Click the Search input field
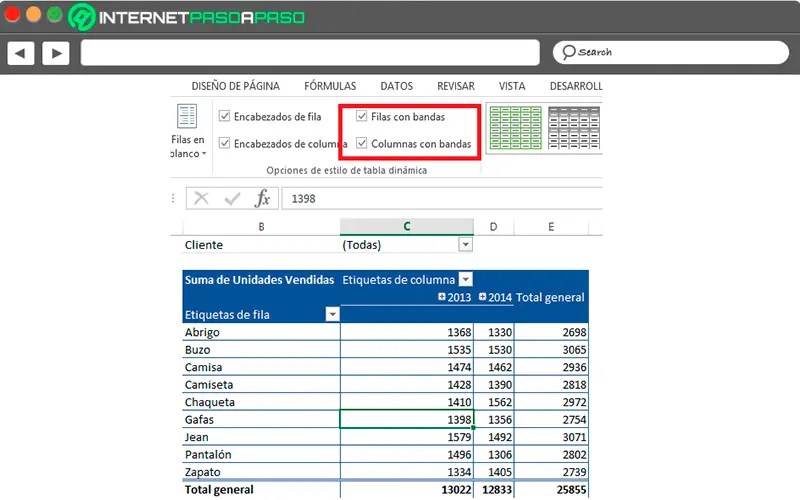The image size is (800, 500). point(671,53)
